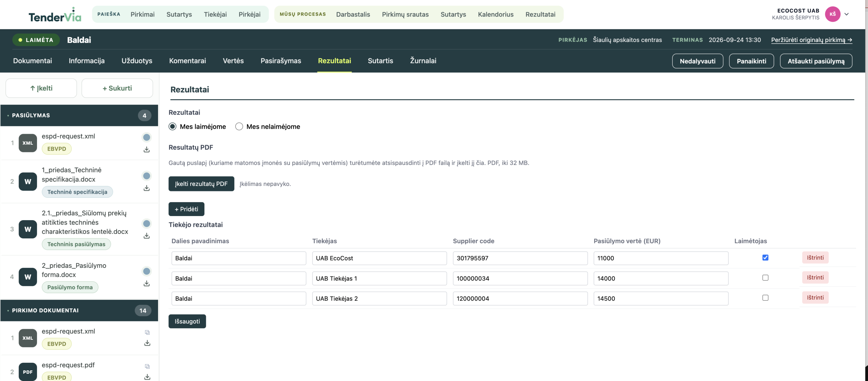Click Atšaukti pasiūlymą button
Screen dimensions: 868x381
(x=816, y=61)
